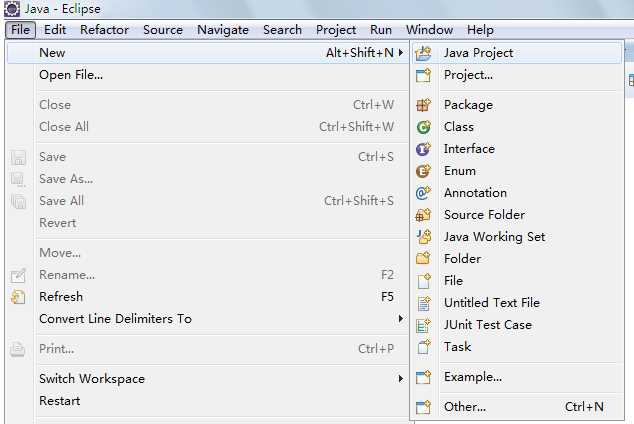Click the Save floppy disk icon
This screenshot has height=424, width=634.
(18, 157)
